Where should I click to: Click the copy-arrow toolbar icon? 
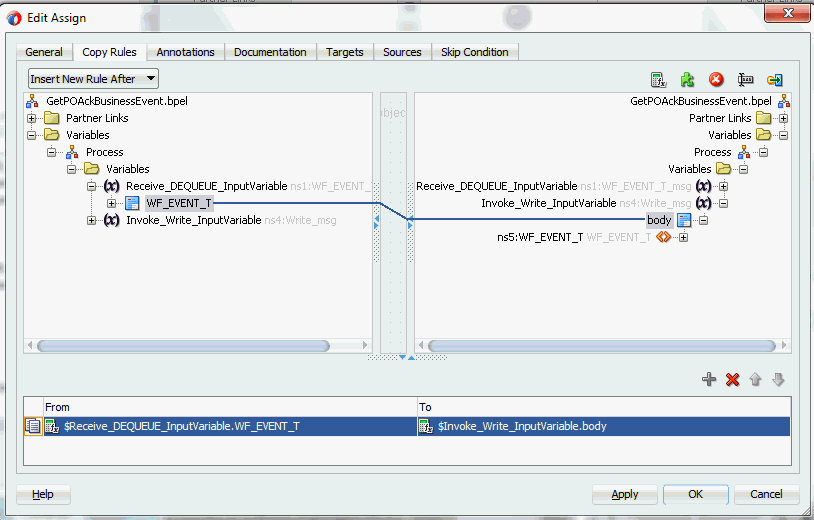(775, 80)
